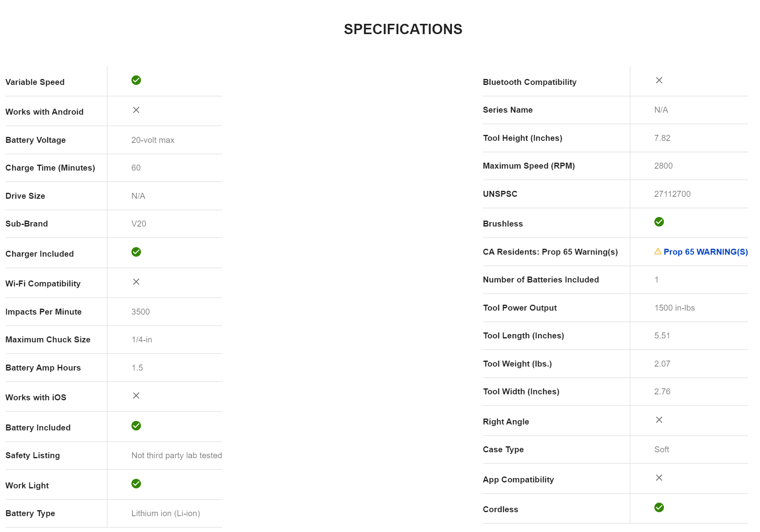Click the X icon for Bluetooth Compatibility

click(x=659, y=80)
